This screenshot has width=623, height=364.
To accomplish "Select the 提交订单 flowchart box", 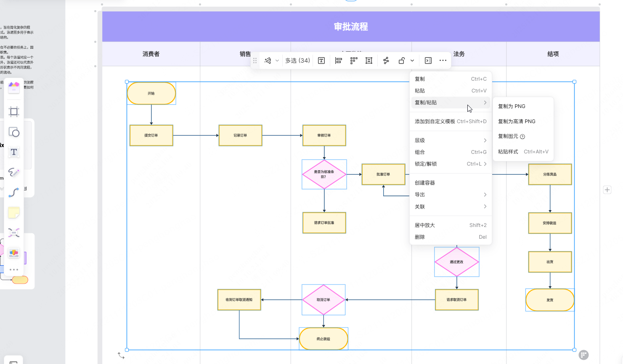I will [151, 135].
